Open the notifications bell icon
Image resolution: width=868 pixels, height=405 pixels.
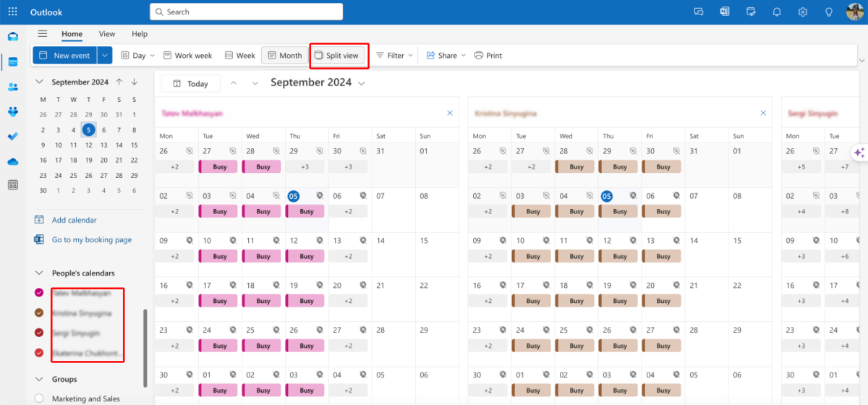pos(777,12)
